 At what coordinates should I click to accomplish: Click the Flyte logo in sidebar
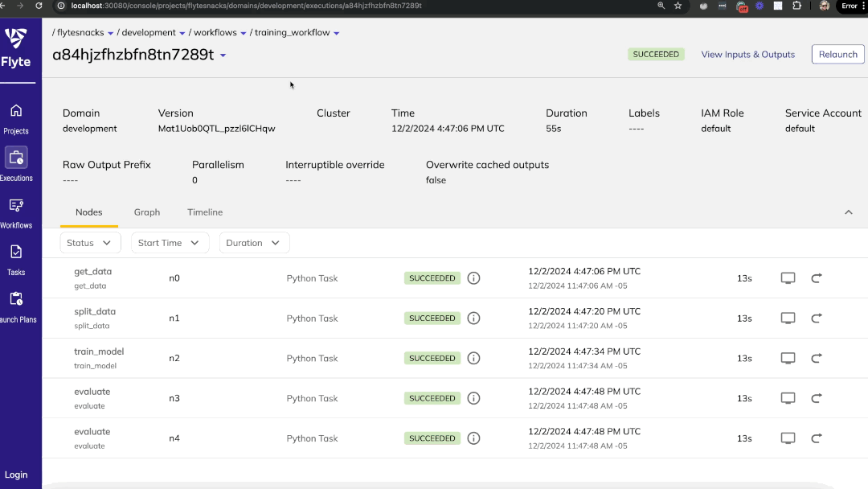click(x=15, y=48)
